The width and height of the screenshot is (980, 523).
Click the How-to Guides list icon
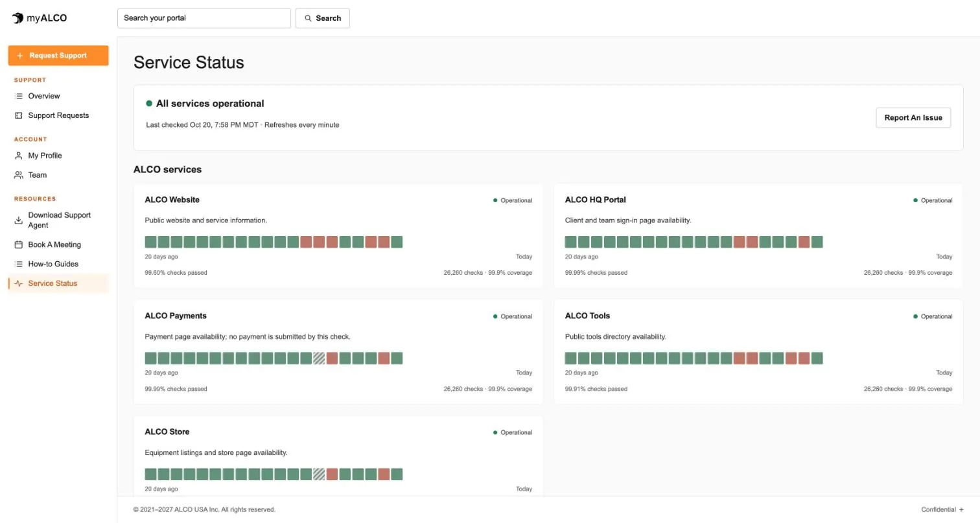19,264
